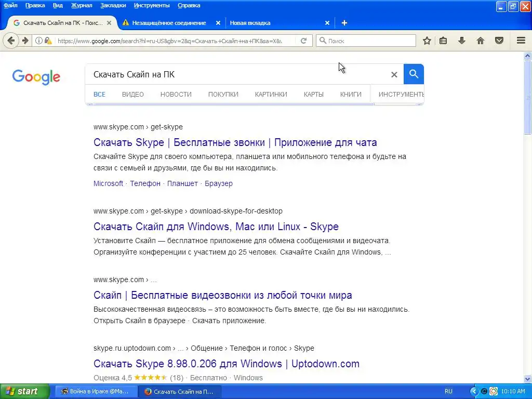Open 'Скачать Скайп для Windows, Mac или Linux' result
The height and width of the screenshot is (399, 532).
pos(216,227)
